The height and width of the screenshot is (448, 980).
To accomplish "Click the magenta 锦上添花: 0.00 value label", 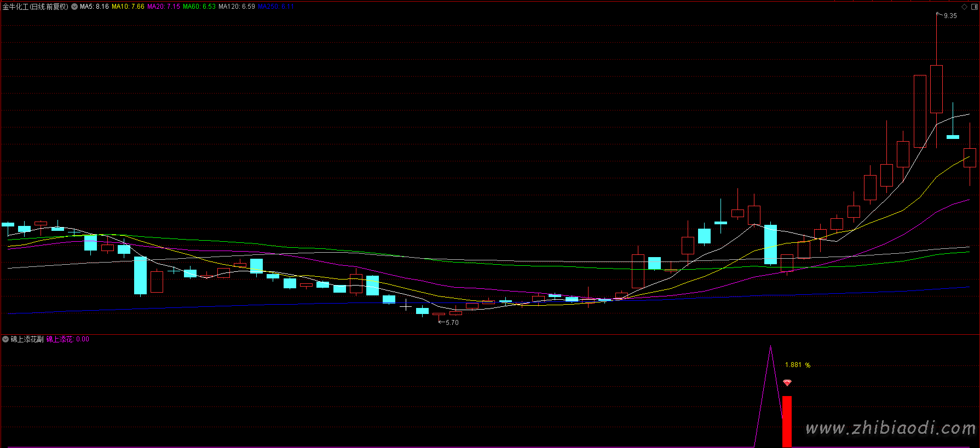I will pos(67,339).
